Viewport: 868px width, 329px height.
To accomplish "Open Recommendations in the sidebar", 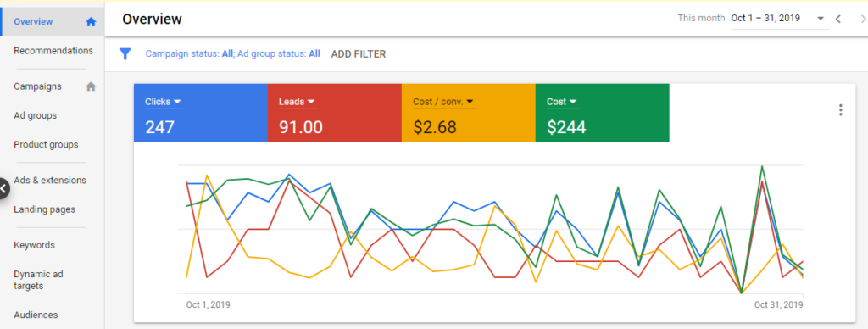I will coord(53,51).
